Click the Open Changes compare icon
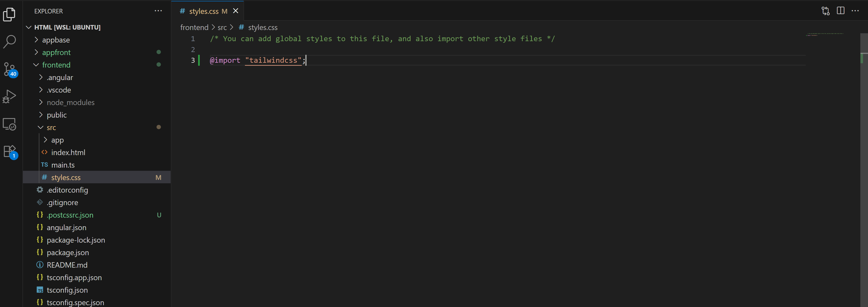Screen dimensions: 868x307 pyautogui.click(x=825, y=11)
